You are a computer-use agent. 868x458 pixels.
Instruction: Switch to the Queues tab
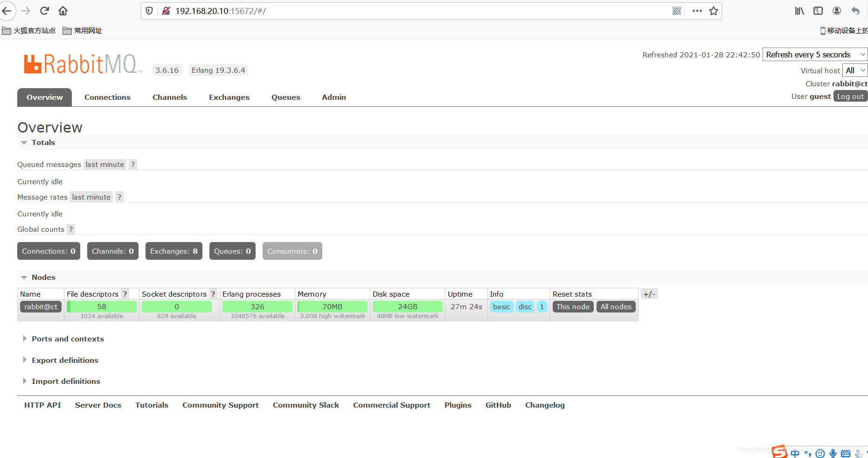point(286,97)
